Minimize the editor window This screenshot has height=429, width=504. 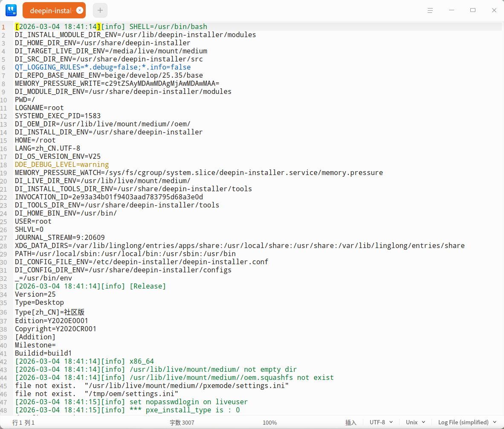452,10
